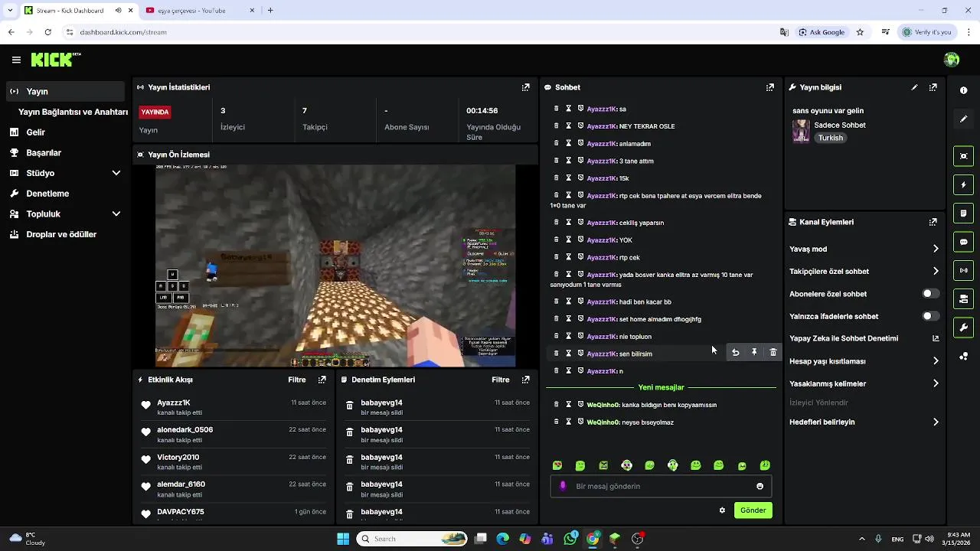Switch to the YouTube browser tab
The width and height of the screenshot is (980, 551).
(199, 11)
